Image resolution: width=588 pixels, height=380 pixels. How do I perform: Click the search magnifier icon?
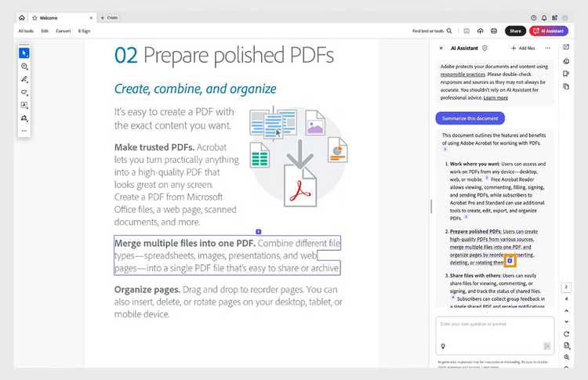(449, 31)
